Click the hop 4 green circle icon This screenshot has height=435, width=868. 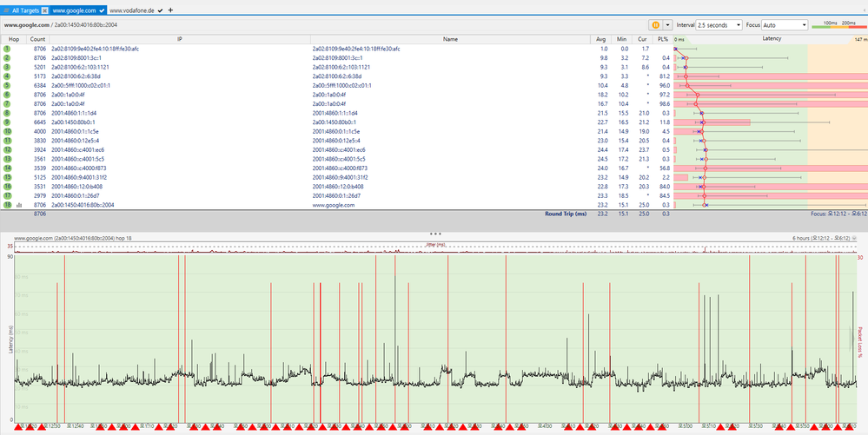pos(7,76)
